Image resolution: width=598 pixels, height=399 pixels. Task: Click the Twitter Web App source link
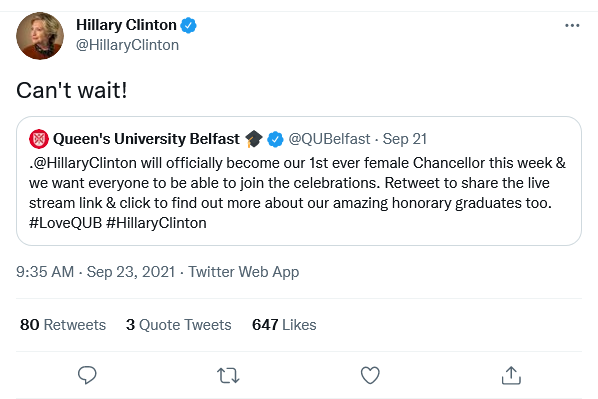coord(244,272)
